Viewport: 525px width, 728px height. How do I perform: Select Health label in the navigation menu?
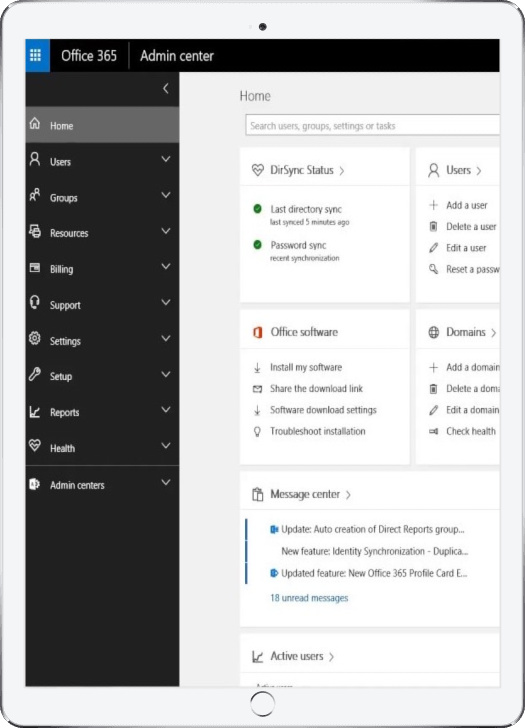pyautogui.click(x=62, y=448)
